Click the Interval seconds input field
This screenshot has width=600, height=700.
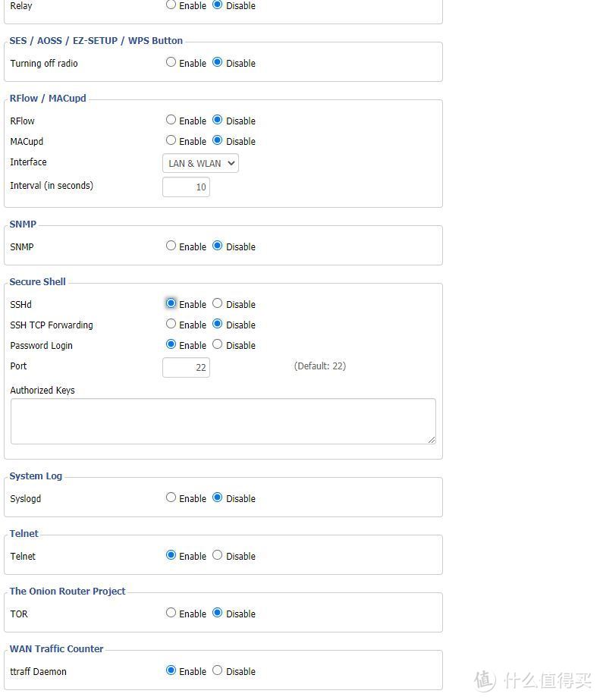tap(186, 187)
